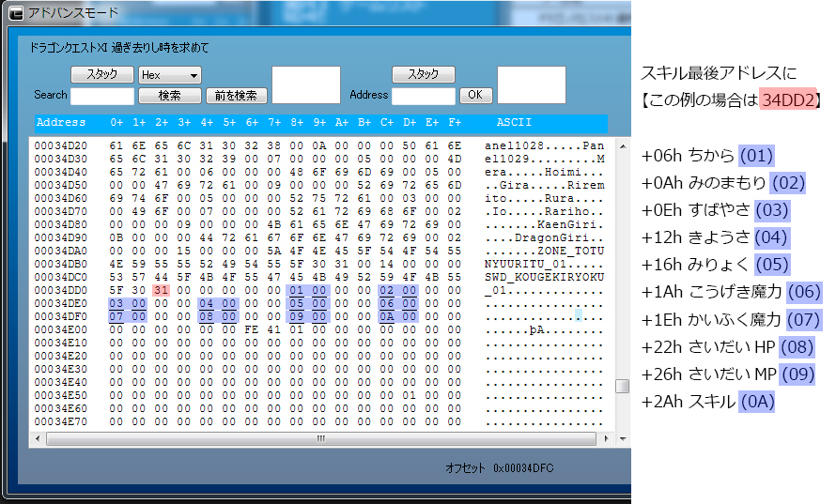Viewport: 836px width, 504px height.
Task: Click the highlighted 0A byte in row 00034DF0
Action: tap(387, 316)
